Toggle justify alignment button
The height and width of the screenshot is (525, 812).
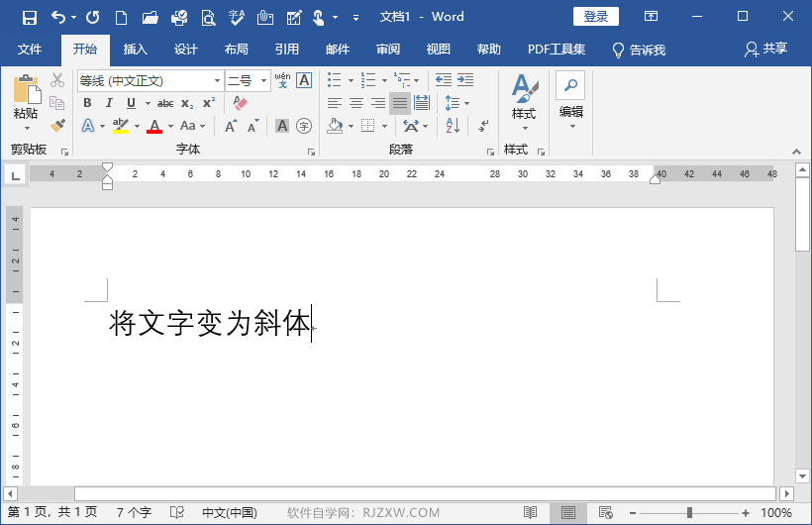click(400, 103)
